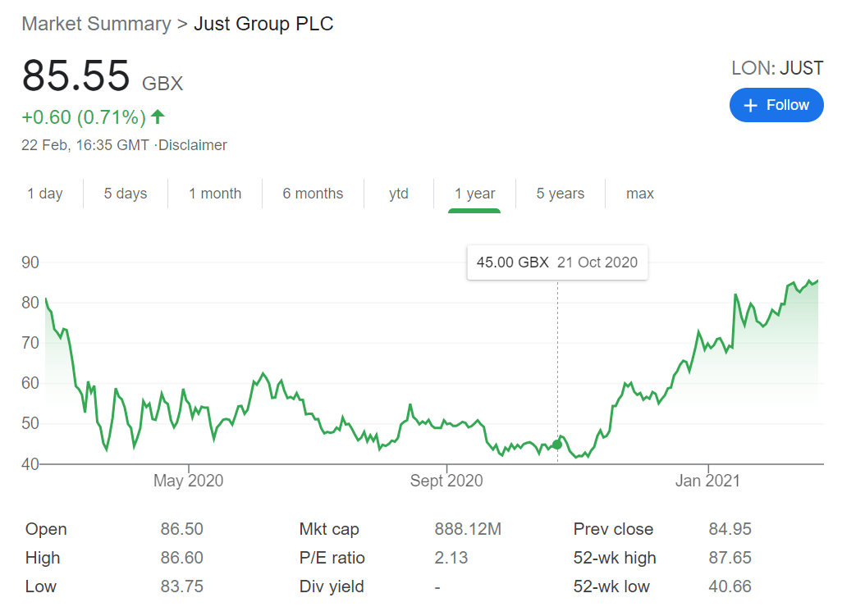This screenshot has height=616, width=865.
Task: Switch to the 6 months chart view
Action: (313, 194)
